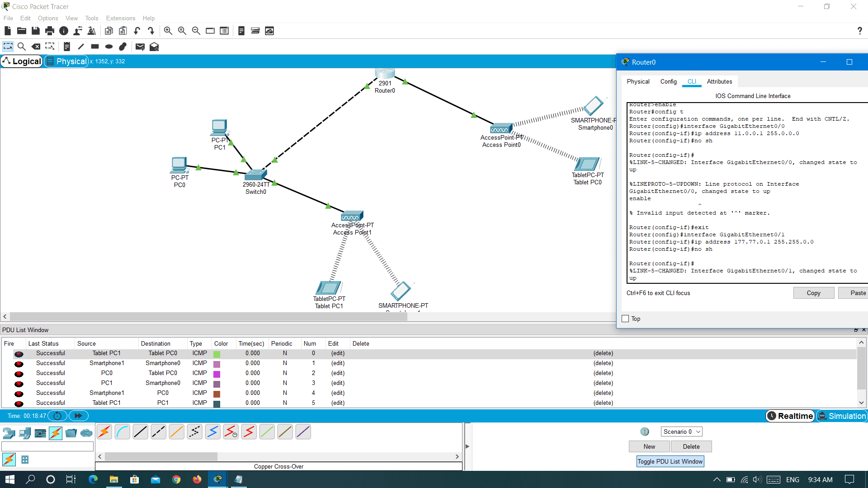Select Copper Straight-Through cable
The image size is (868, 488).
click(x=141, y=432)
